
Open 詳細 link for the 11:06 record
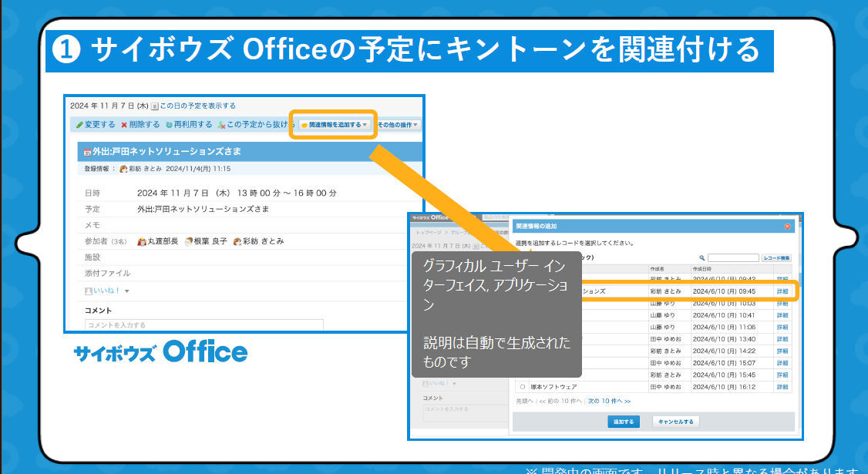(782, 328)
